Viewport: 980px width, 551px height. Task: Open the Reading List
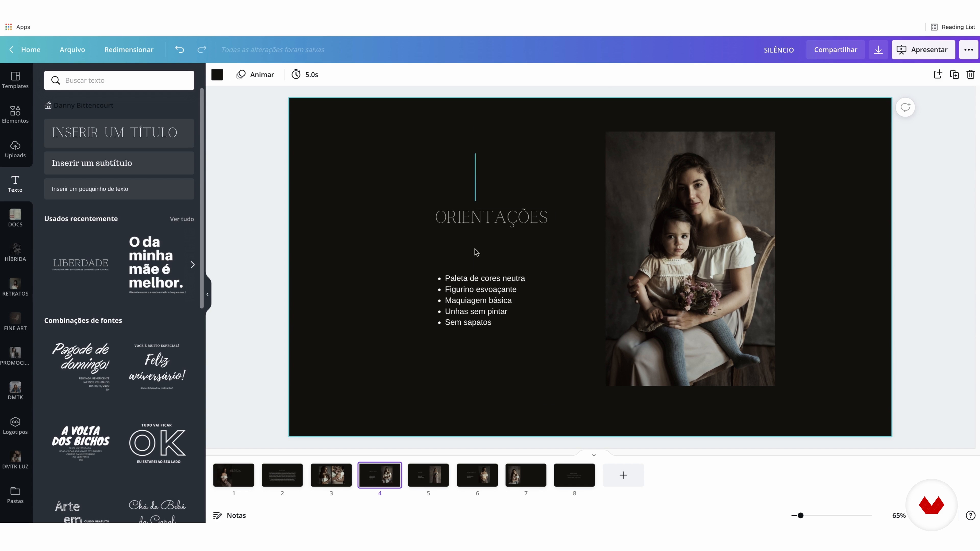pos(953,27)
